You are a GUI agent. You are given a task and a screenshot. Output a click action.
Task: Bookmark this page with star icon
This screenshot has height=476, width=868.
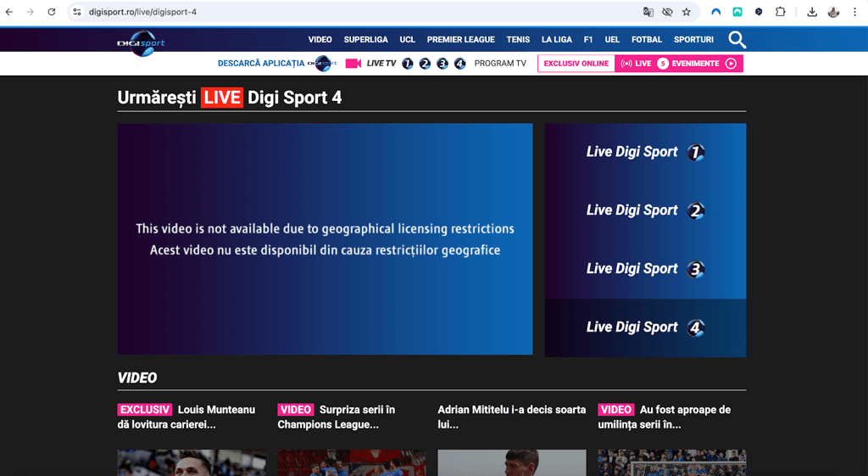pyautogui.click(x=687, y=12)
